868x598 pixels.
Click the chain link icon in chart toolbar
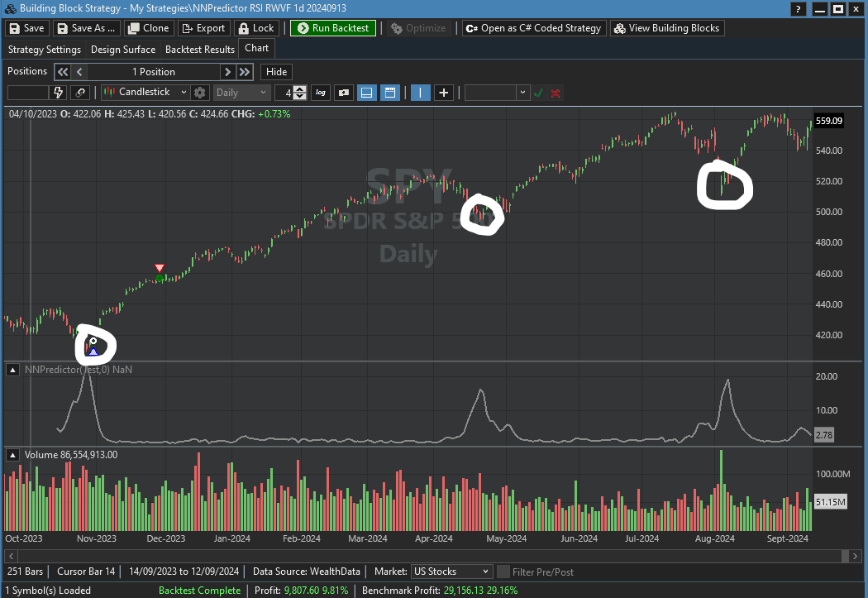tap(80, 93)
